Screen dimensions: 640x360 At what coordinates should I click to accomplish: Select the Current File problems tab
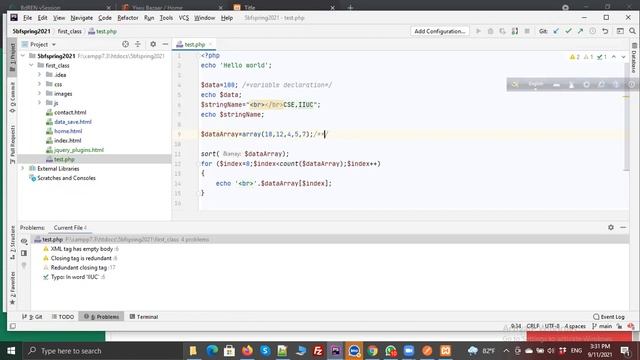[70, 228]
